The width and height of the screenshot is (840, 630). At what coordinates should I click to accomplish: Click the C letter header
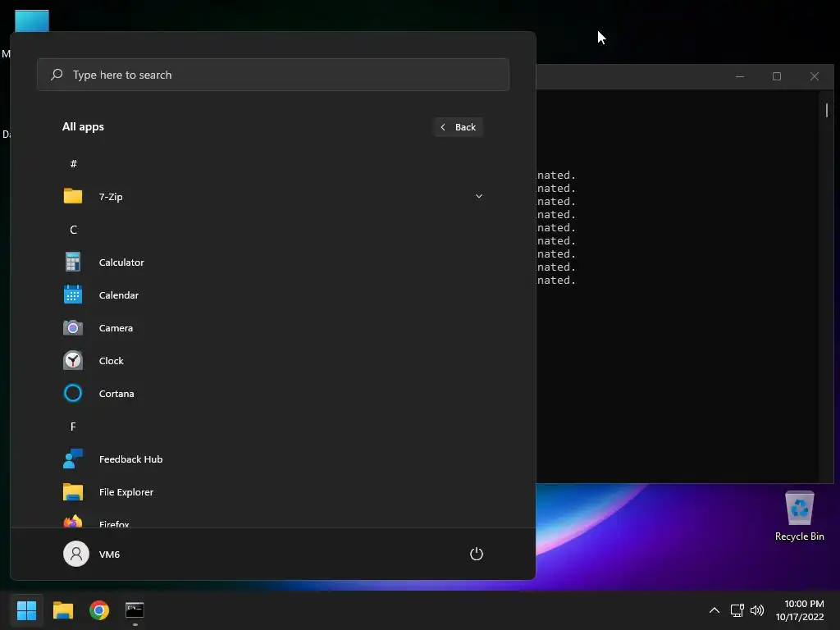73,230
